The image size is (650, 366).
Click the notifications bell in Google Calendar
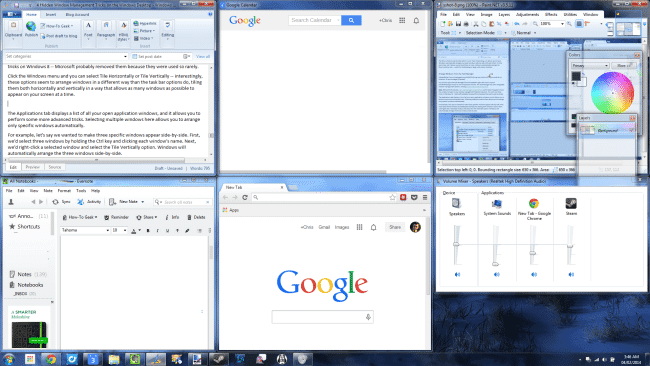coord(416,20)
